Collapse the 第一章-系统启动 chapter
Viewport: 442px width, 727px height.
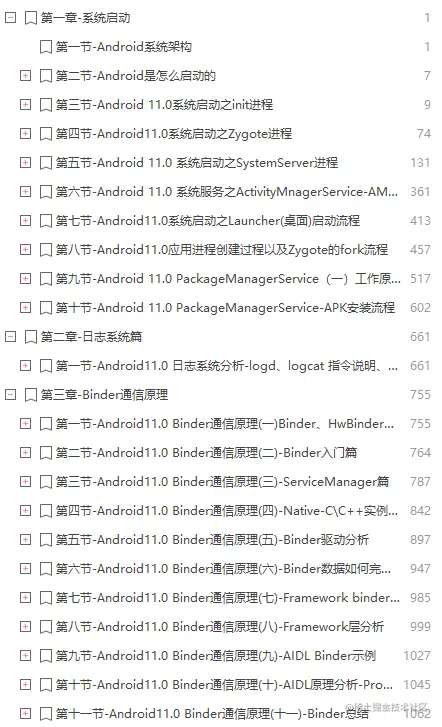(x=10, y=18)
